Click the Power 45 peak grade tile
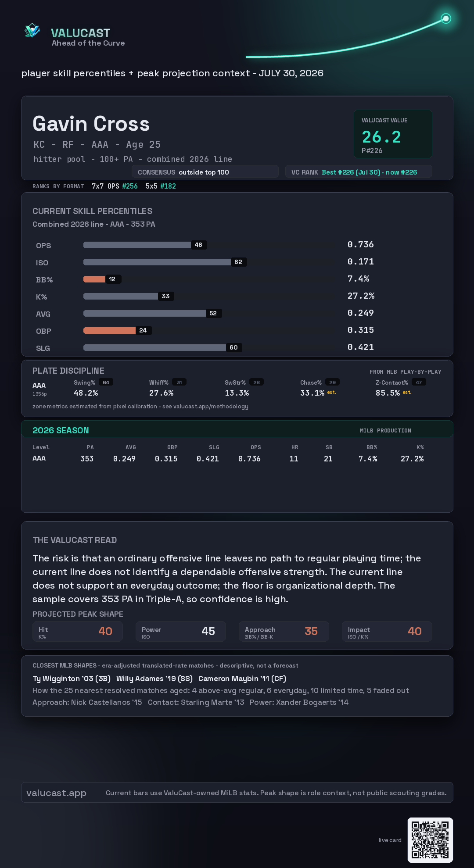This screenshot has width=474, height=868. pyautogui.click(x=181, y=631)
